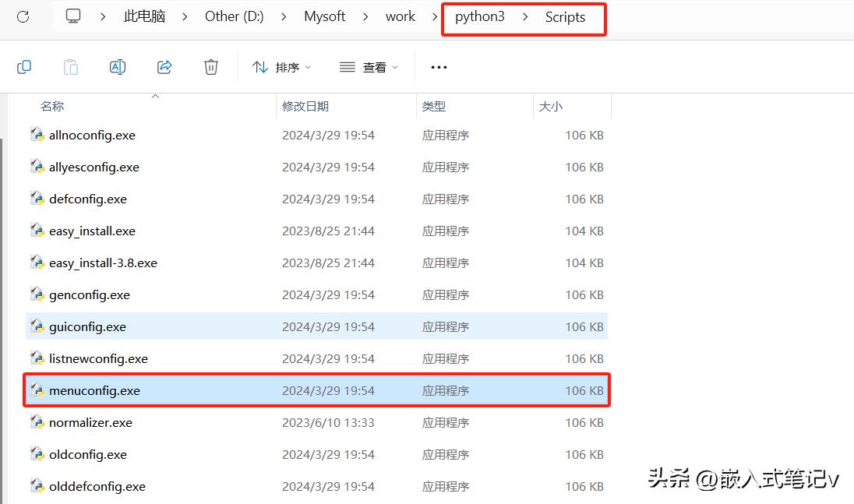Click the Share icon in the toolbar
Viewport: 854px width, 504px height.
(164, 67)
